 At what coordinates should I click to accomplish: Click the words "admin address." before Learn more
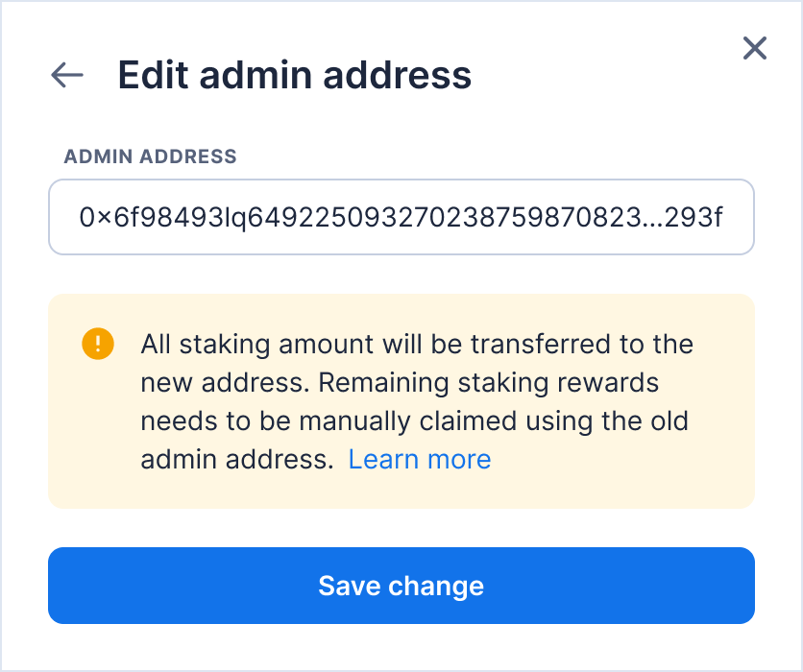pos(236,460)
